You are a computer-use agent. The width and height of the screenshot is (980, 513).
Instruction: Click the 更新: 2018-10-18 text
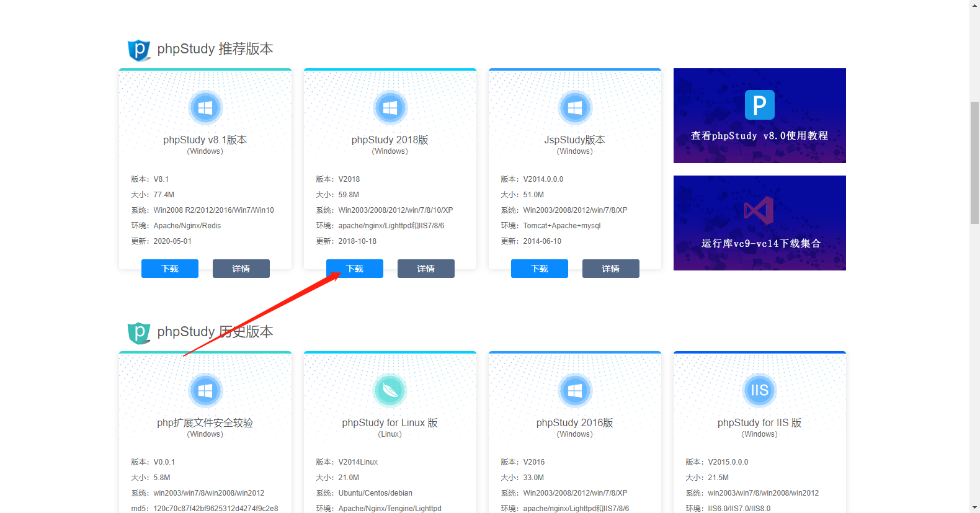[x=346, y=241]
